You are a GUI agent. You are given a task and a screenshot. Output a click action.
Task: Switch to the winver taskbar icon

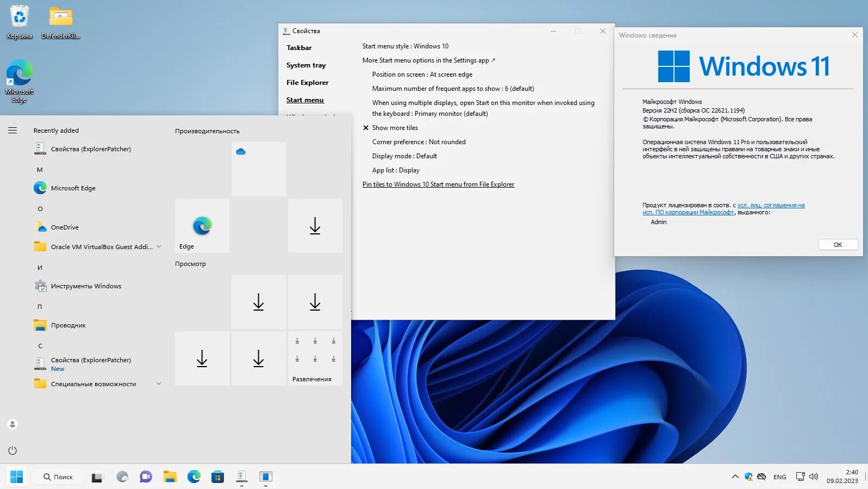(266, 477)
